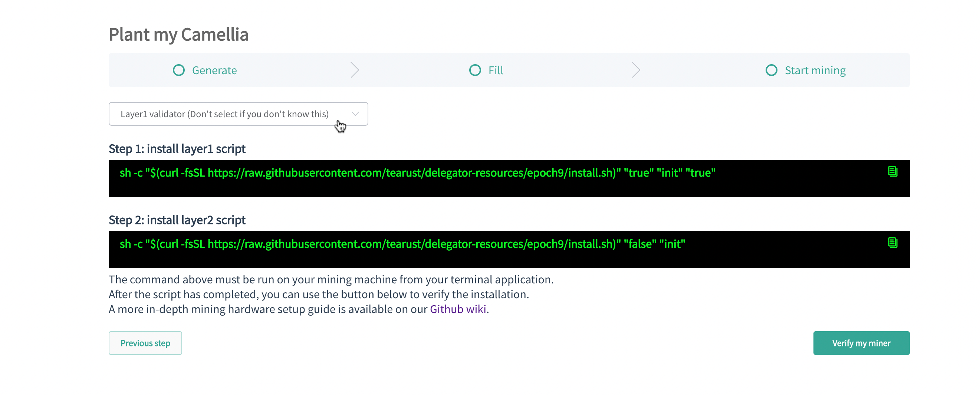This screenshot has height=395, width=980.
Task: Click the arrow between Fill and Start mining
Action: click(636, 70)
